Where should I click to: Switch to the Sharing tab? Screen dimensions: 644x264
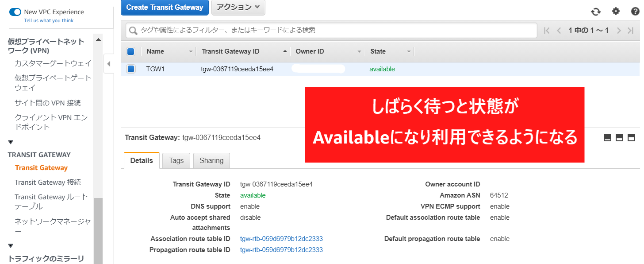coord(211,160)
